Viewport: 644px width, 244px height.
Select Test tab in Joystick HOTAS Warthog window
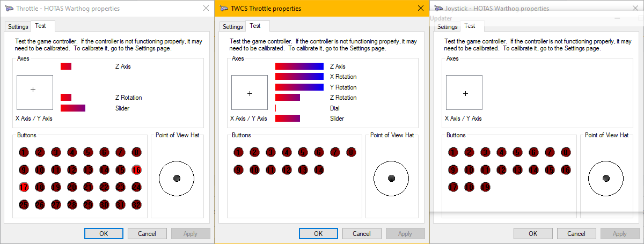tap(472, 26)
